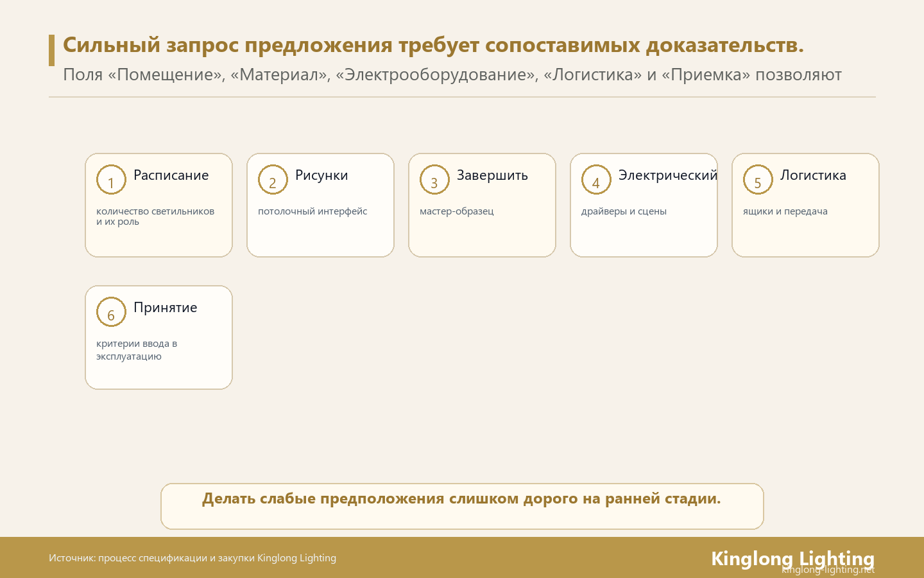Click the number 2 circle icon
This screenshot has height=578, width=924.
point(273,180)
